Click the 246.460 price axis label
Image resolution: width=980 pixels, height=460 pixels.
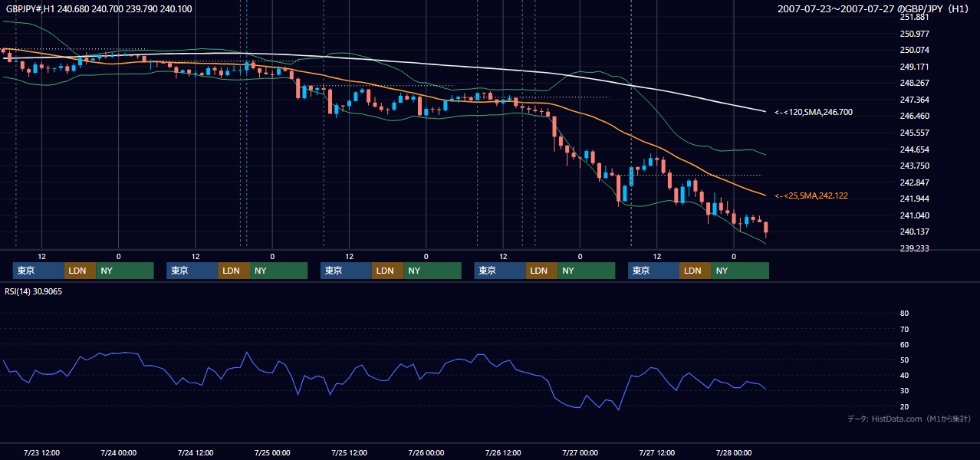pos(915,117)
